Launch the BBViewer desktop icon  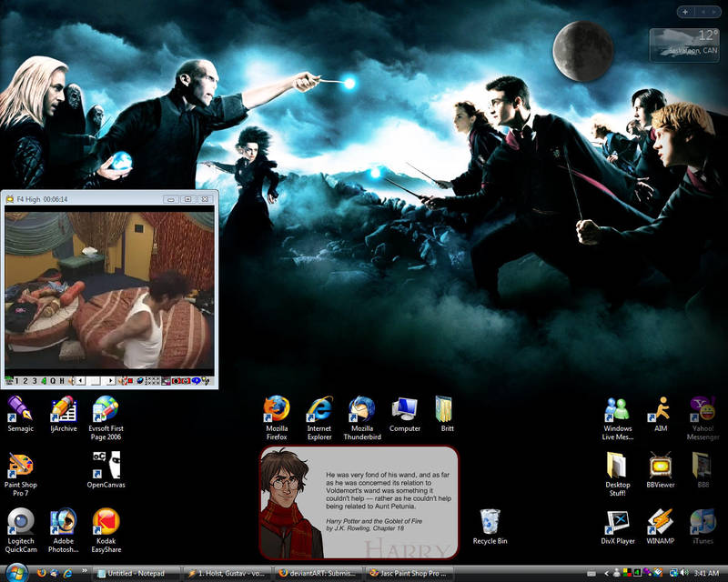click(661, 471)
